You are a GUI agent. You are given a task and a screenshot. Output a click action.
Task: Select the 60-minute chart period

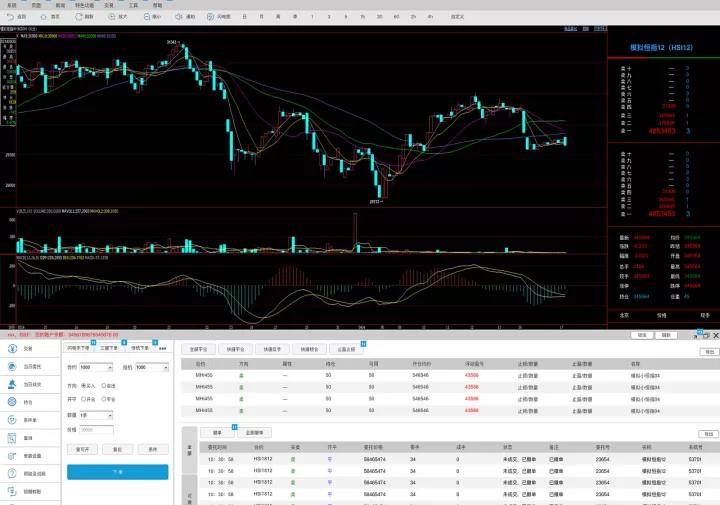[x=396, y=17]
